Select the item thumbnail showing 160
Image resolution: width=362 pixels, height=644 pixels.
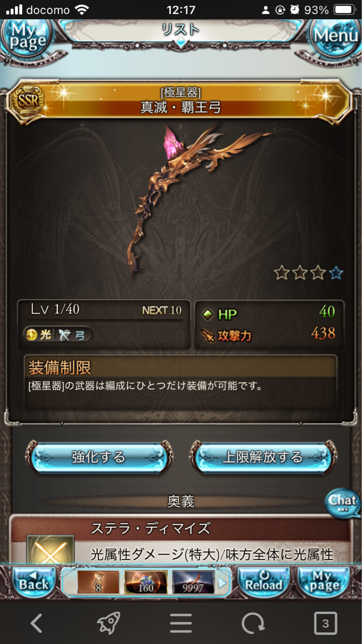click(x=146, y=583)
